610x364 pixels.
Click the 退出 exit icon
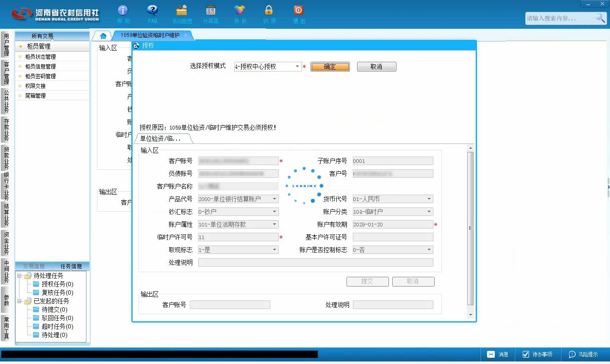(299, 14)
